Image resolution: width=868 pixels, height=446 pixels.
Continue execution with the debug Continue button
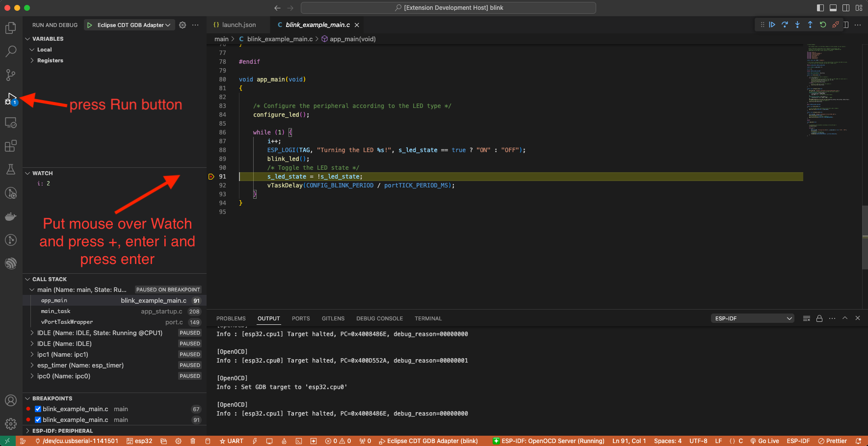tap(772, 25)
